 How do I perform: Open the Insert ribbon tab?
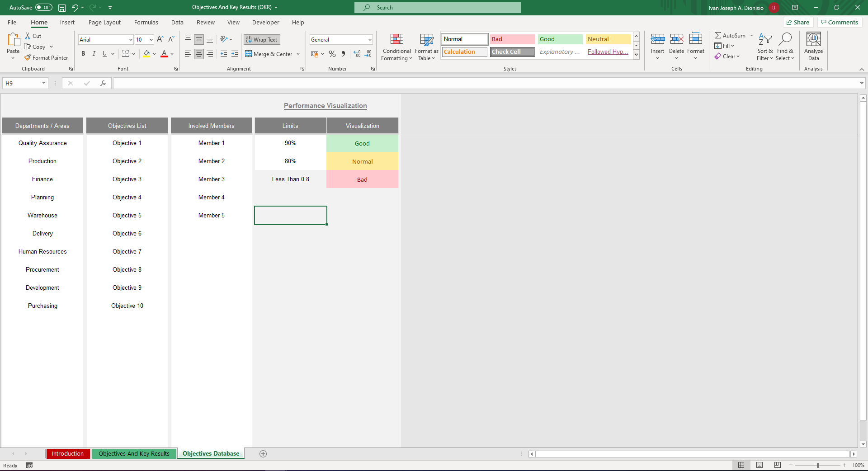[x=67, y=23]
